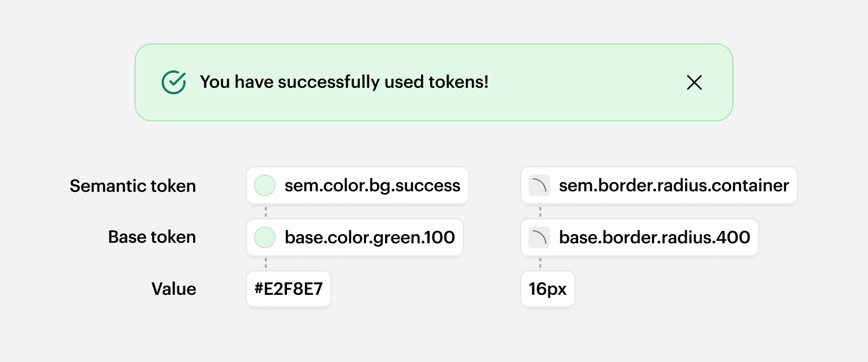Click the color swatch in base.color.green.100

point(265,237)
